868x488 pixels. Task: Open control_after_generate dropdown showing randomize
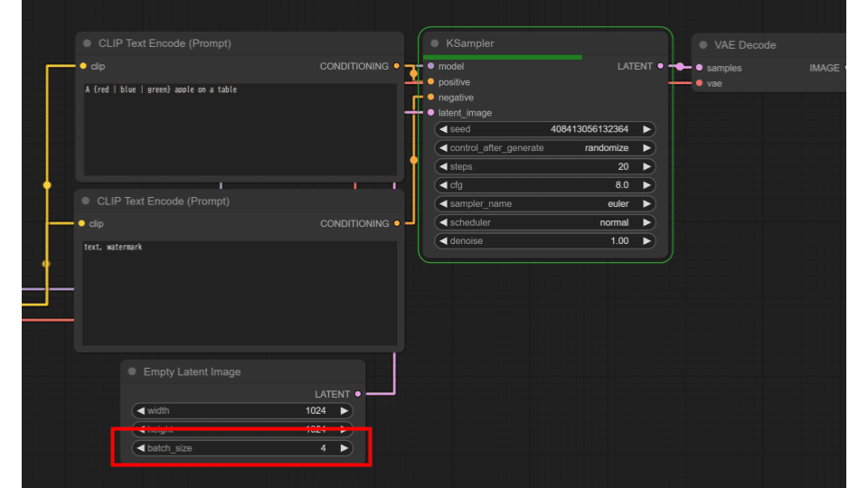(544, 148)
